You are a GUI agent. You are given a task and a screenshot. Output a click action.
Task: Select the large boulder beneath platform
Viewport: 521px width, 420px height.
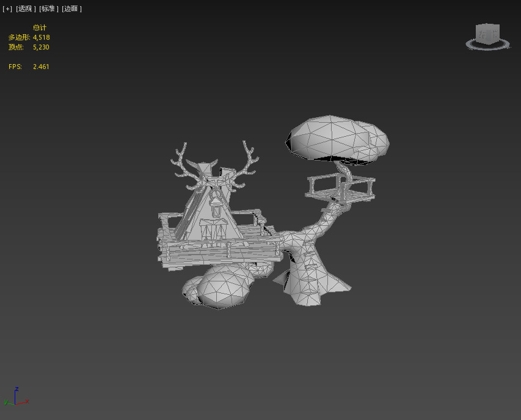click(x=224, y=287)
